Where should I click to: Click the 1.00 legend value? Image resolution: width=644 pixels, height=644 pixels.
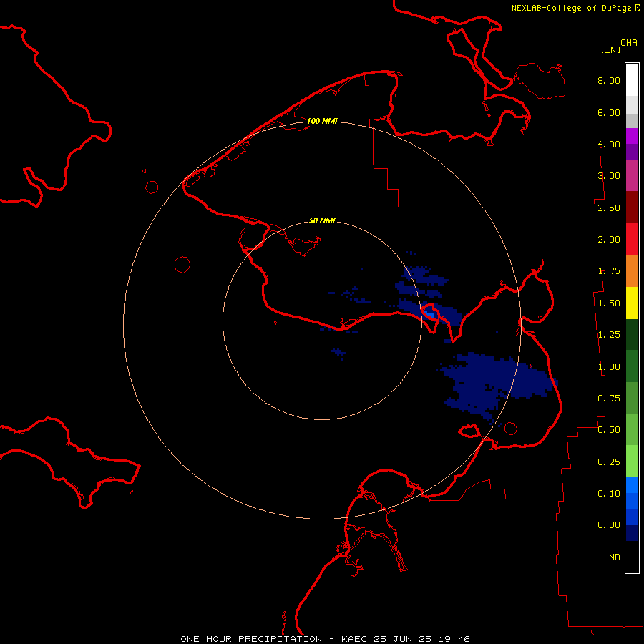pyautogui.click(x=609, y=367)
